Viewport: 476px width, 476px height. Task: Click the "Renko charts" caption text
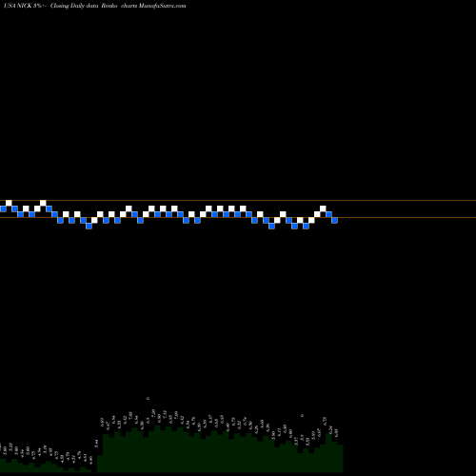(120, 6)
